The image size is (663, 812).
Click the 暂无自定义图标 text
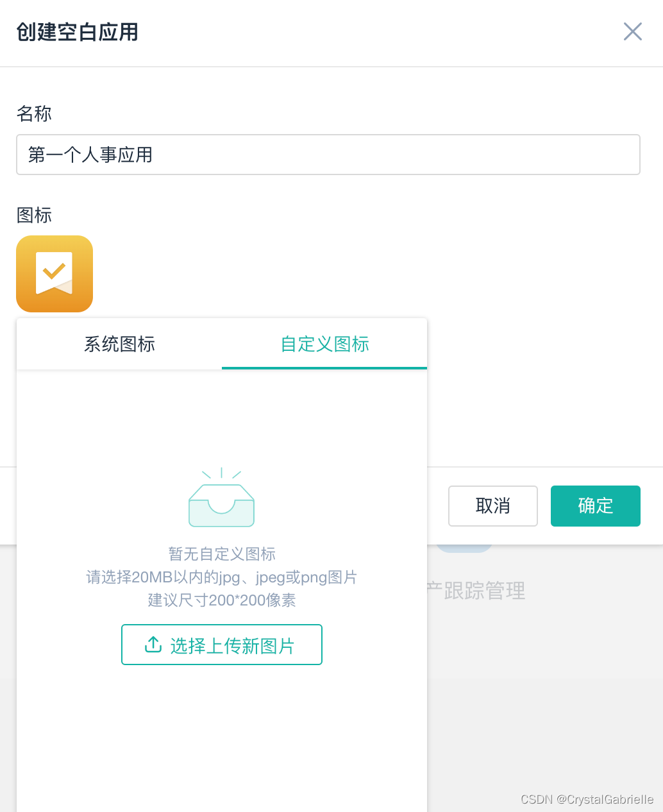tap(222, 554)
